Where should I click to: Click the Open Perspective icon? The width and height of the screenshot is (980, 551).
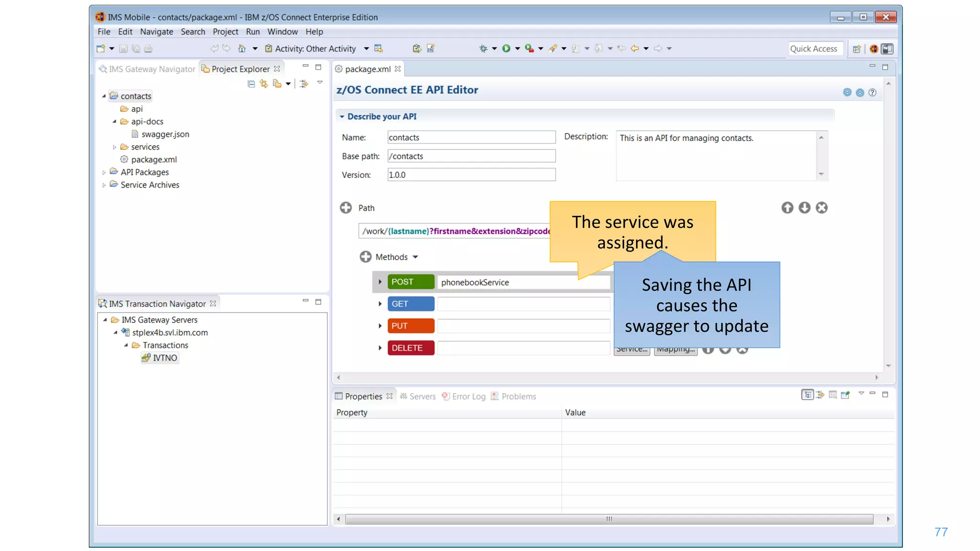[x=857, y=49]
